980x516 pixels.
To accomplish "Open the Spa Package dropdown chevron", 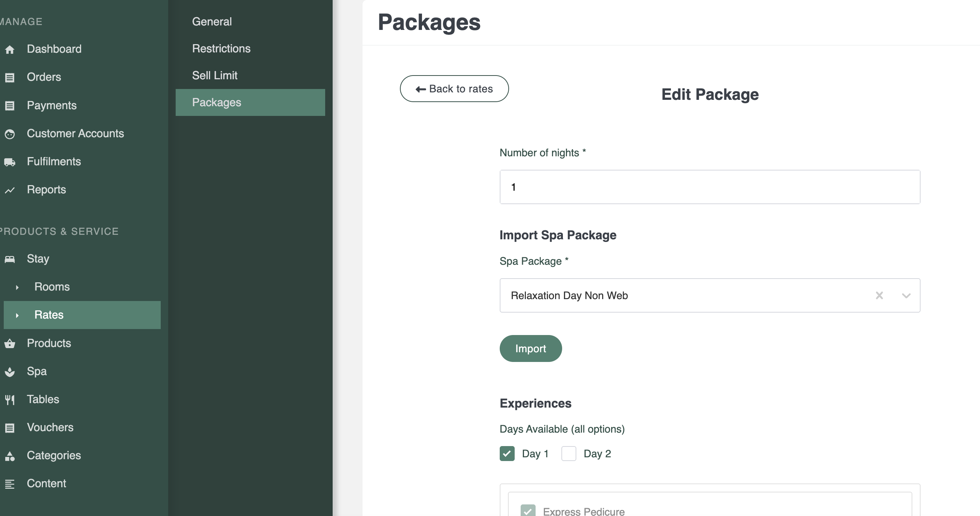I will (x=906, y=296).
